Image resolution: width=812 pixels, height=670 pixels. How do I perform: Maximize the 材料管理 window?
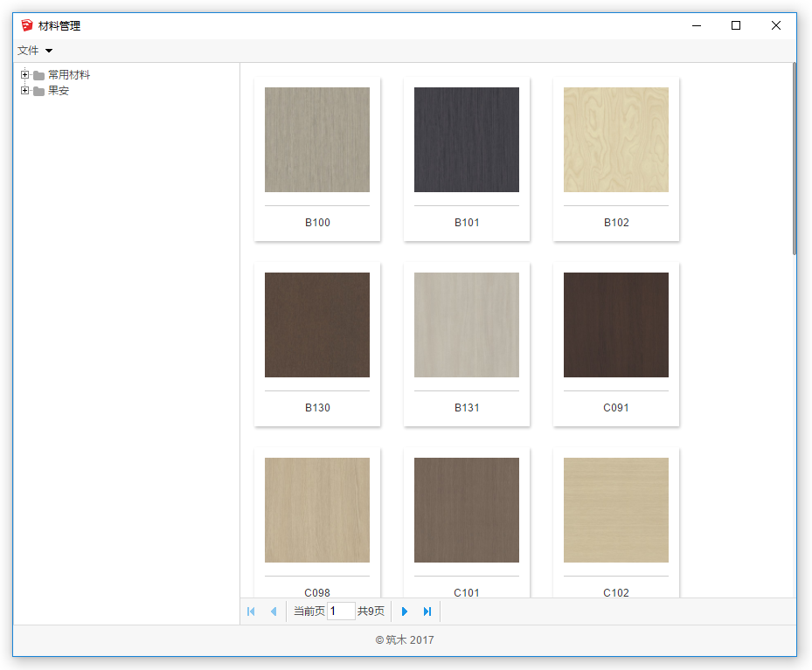tap(736, 25)
